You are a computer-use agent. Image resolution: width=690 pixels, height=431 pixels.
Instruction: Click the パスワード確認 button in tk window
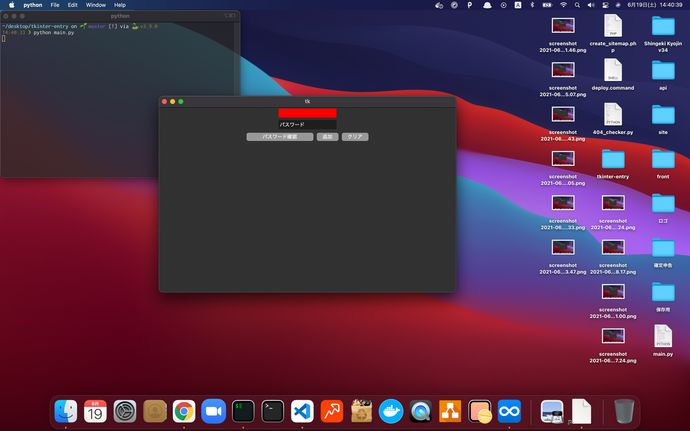pos(280,137)
